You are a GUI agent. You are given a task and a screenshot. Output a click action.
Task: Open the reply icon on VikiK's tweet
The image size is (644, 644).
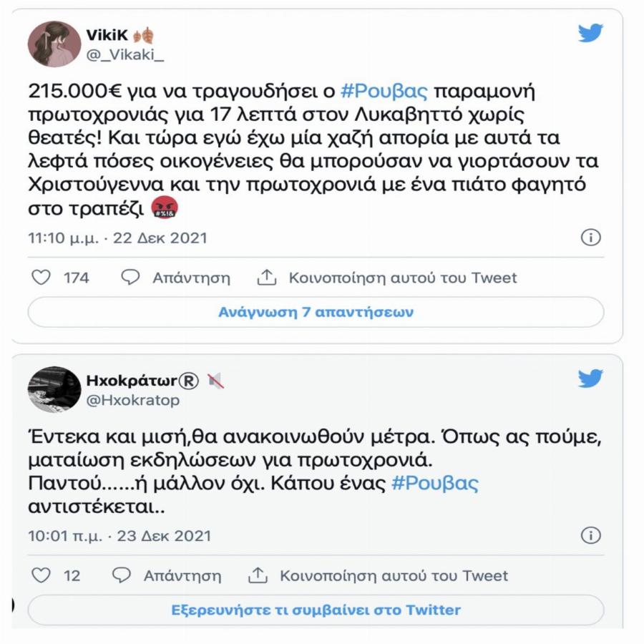point(130,278)
